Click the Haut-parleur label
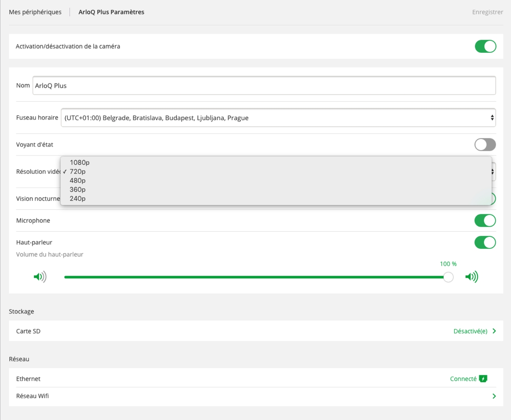 (x=34, y=242)
